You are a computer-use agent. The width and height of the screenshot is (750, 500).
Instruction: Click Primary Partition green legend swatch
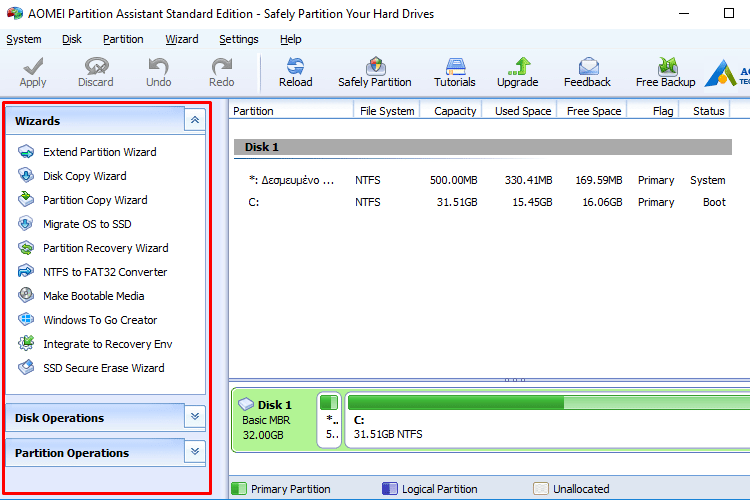(239, 489)
